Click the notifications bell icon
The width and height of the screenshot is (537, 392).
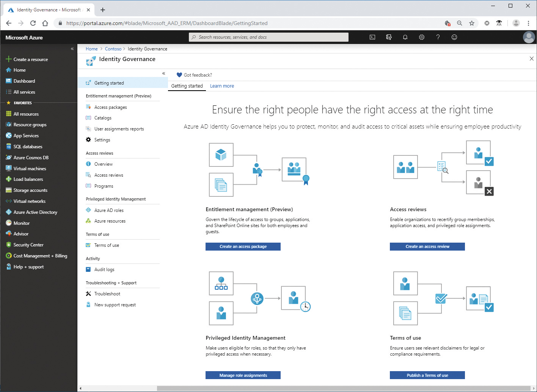coord(405,37)
